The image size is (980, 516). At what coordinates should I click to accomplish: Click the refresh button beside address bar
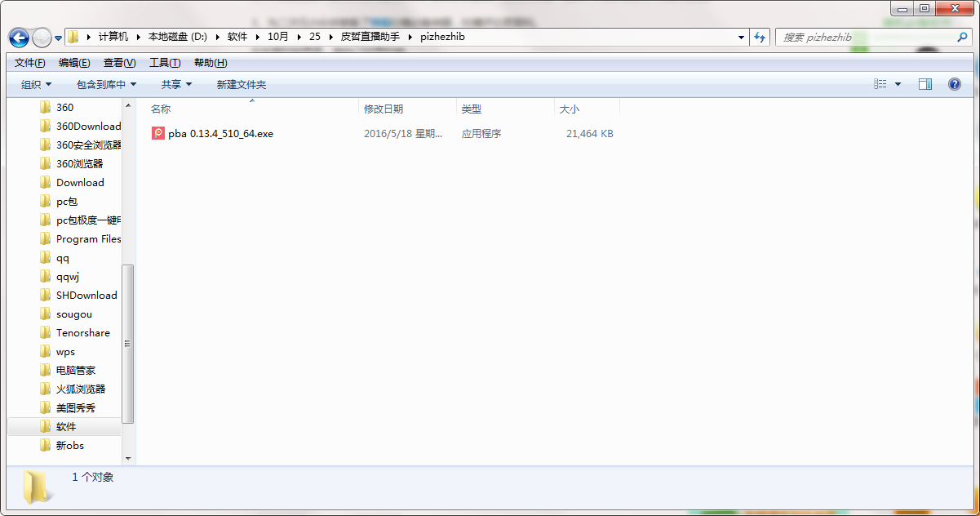pyautogui.click(x=760, y=37)
